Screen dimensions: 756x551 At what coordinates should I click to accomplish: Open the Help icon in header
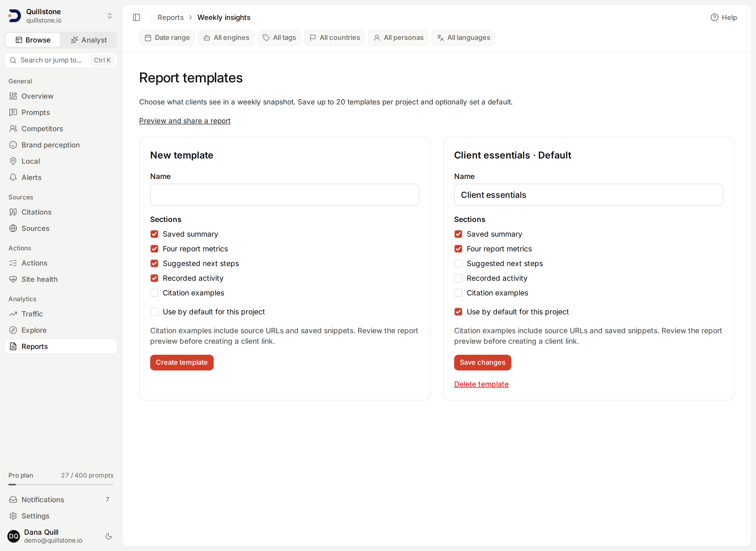tap(714, 17)
